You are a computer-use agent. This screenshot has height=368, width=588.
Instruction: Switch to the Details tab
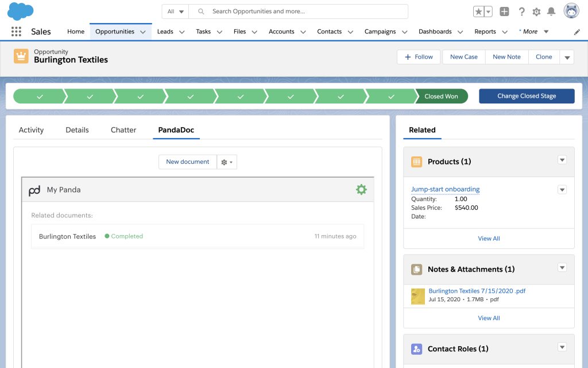77,130
